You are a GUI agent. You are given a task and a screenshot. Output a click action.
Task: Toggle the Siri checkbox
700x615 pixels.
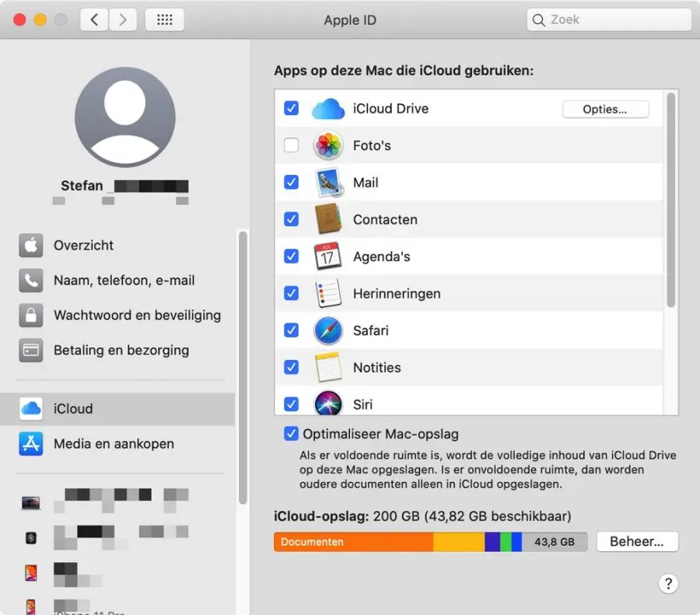[291, 404]
